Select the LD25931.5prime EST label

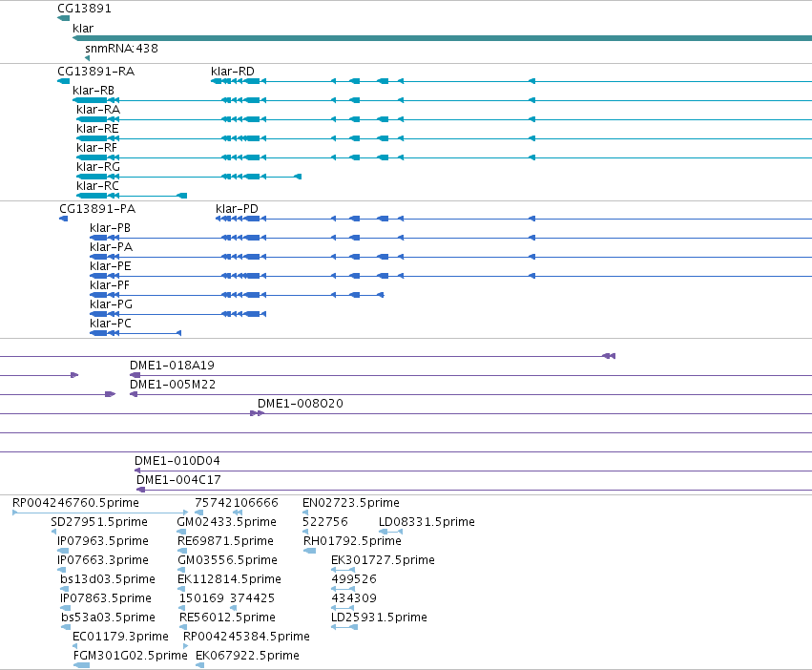pos(379,618)
